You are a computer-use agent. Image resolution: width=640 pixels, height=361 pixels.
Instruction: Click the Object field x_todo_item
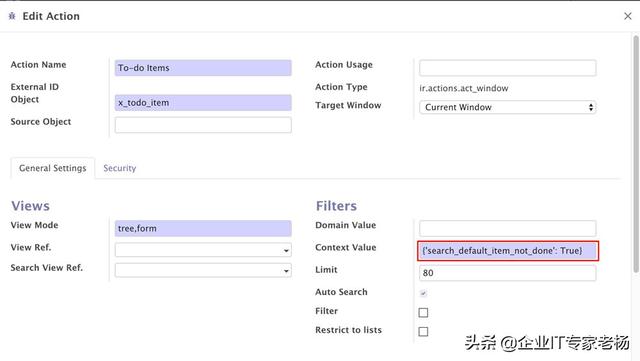coord(203,103)
